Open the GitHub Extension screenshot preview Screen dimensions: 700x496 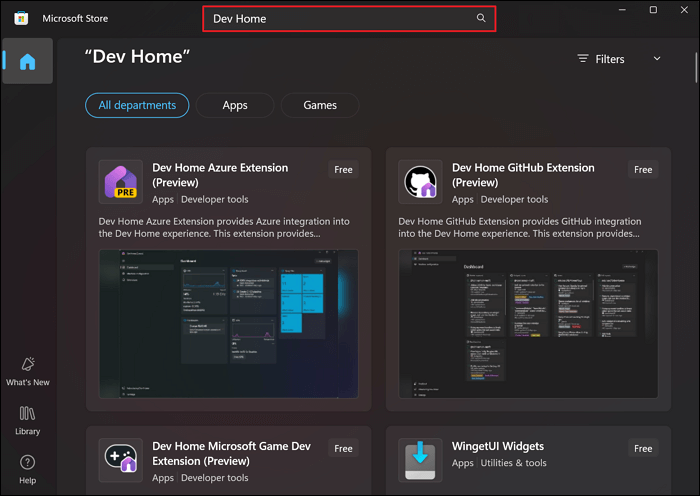pos(528,324)
